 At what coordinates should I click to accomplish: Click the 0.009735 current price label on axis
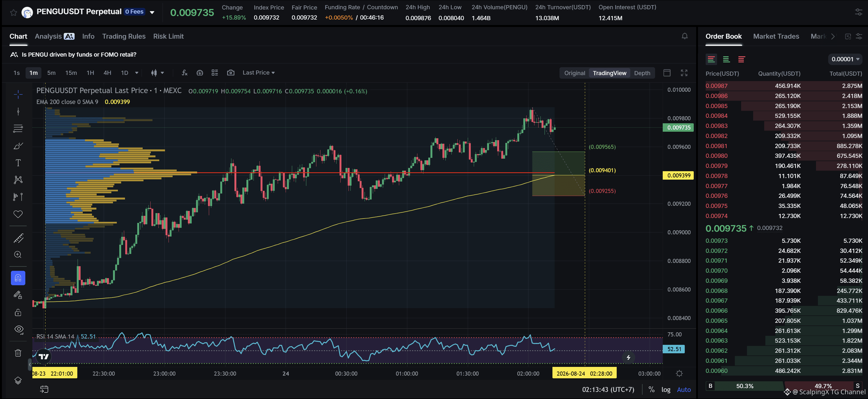(678, 128)
